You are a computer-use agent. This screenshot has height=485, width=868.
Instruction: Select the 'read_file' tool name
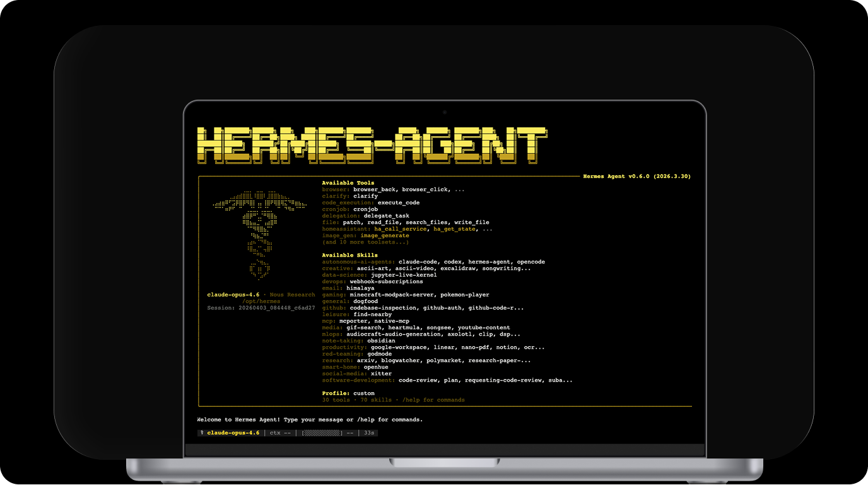(x=383, y=223)
